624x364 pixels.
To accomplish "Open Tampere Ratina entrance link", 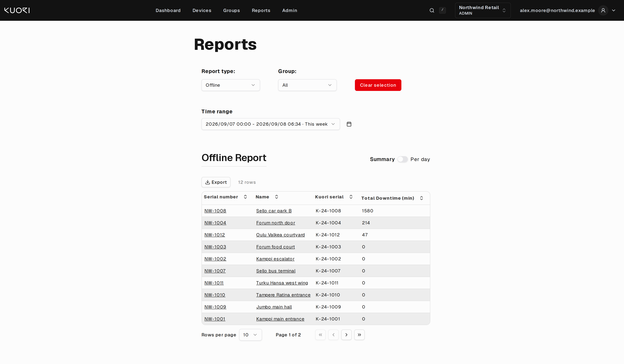I will coord(283,295).
